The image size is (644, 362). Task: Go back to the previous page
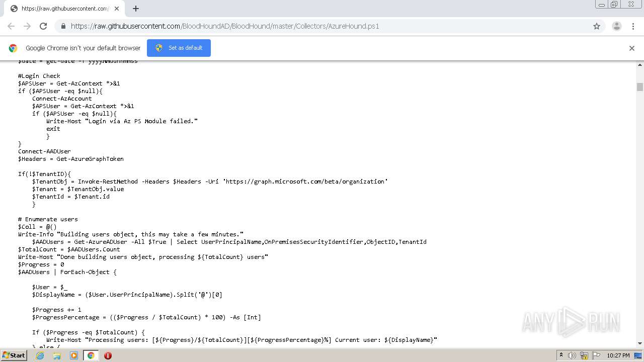pos(11,26)
